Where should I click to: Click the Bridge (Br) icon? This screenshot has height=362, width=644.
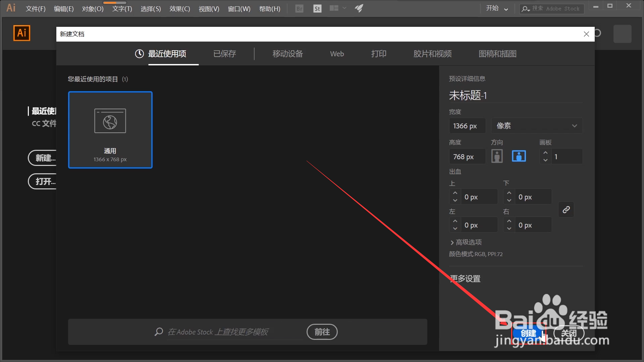point(299,9)
